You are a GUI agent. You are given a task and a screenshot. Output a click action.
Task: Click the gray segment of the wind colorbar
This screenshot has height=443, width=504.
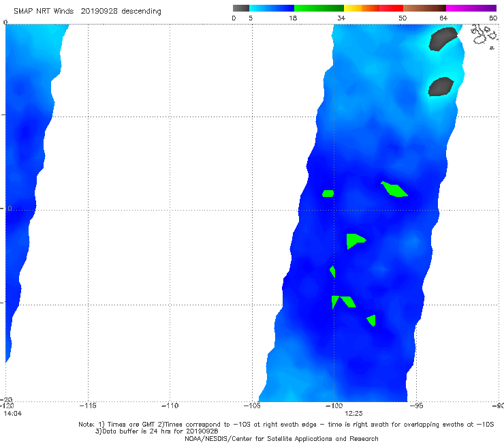click(x=241, y=8)
